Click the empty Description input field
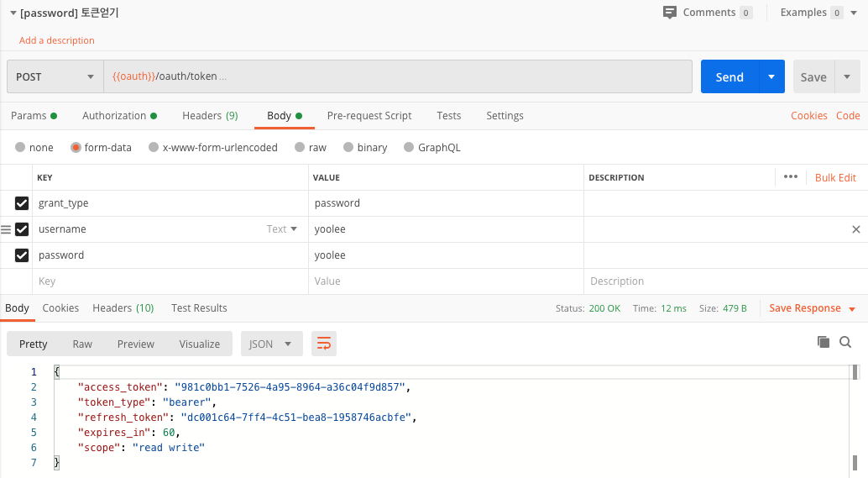The image size is (868, 478). pyautogui.click(x=725, y=281)
